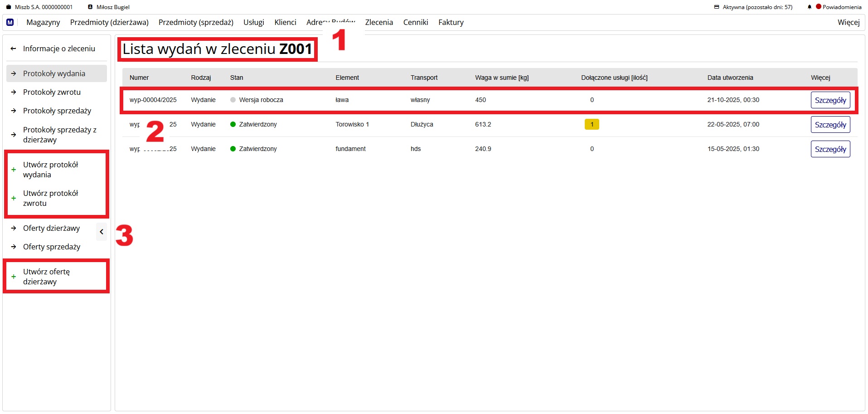Open the Faktury menu item
This screenshot has width=868, height=414.
451,22
